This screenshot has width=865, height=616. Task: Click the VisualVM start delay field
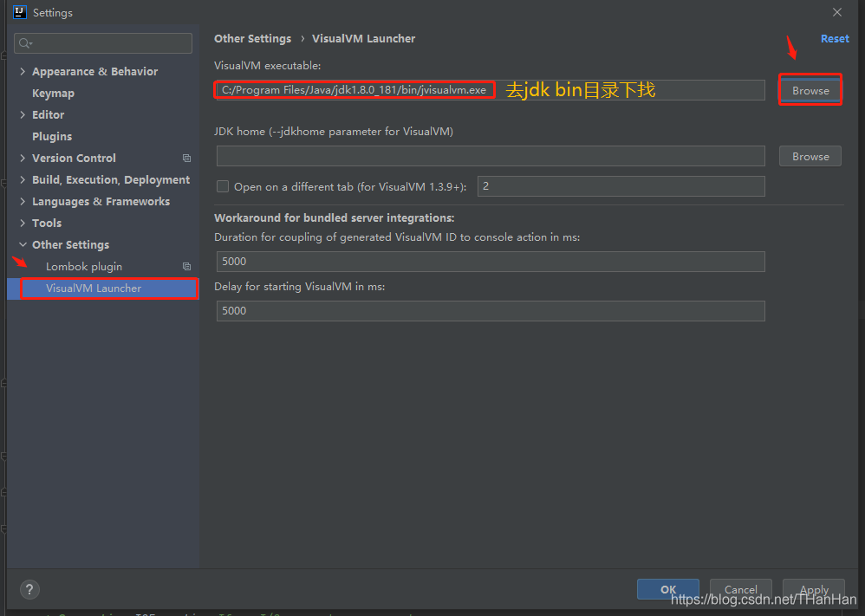[491, 310]
